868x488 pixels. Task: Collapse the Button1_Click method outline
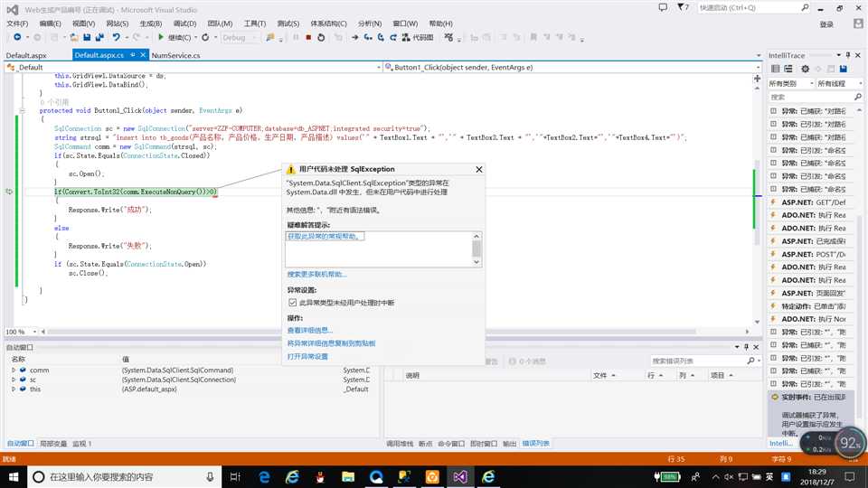point(22,110)
